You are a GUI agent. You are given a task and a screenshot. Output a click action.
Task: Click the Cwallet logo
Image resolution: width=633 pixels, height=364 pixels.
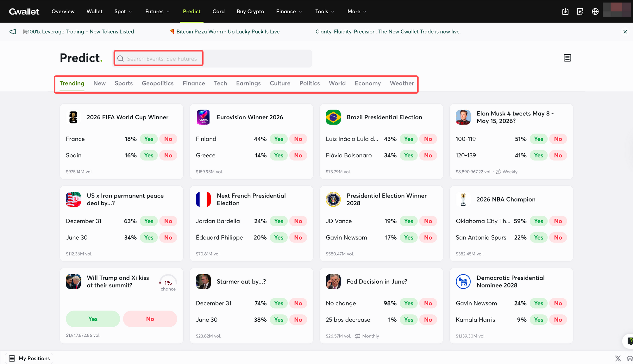click(24, 12)
